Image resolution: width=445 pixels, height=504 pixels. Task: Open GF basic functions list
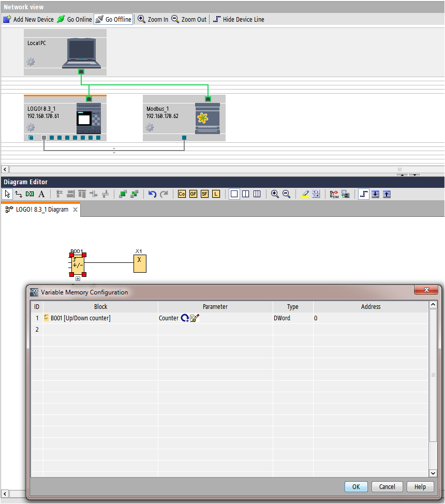pos(193,194)
